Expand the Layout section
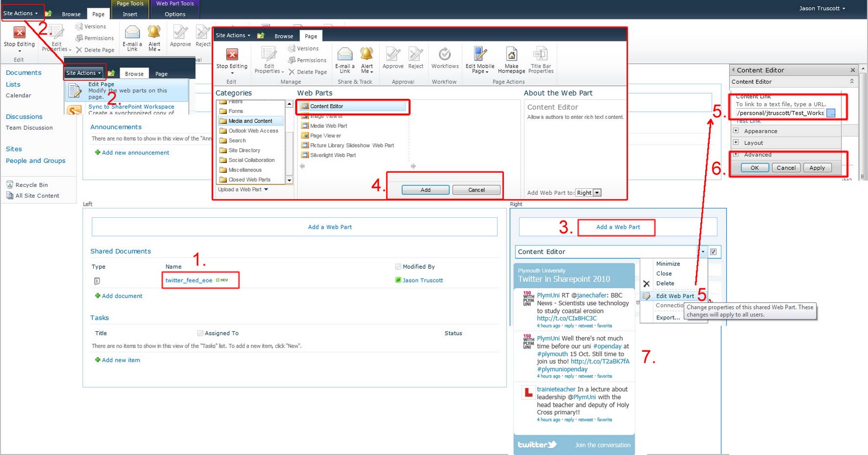Viewport: 868px width, 455px height. click(736, 142)
